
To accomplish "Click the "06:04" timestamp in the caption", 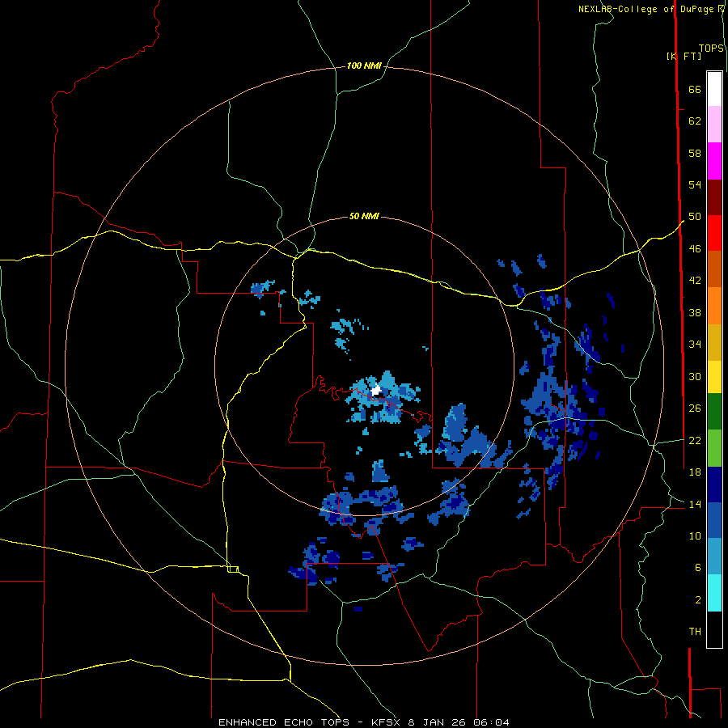I will point(491,722).
